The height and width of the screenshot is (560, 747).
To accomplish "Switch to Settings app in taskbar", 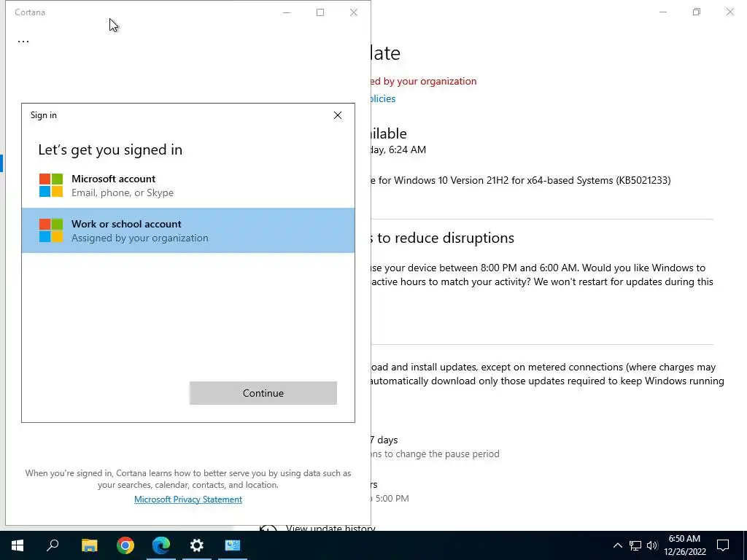I will (x=197, y=545).
